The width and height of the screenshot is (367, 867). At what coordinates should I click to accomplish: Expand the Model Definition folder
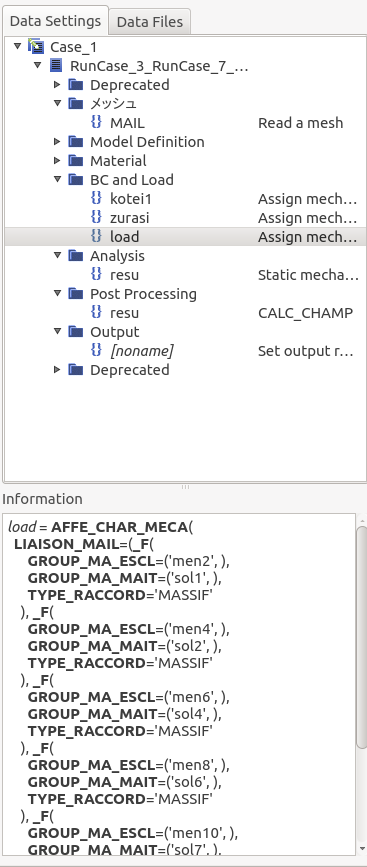(x=57, y=142)
